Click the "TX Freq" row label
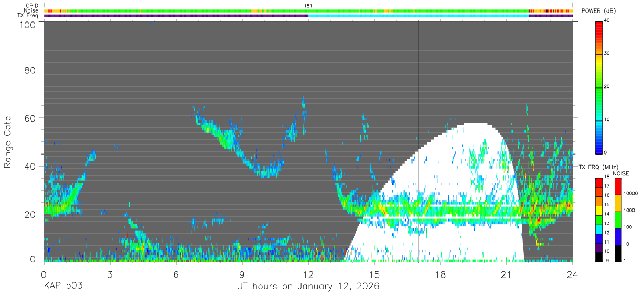Image resolution: width=644 pixels, height=297 pixels. pyautogui.click(x=29, y=16)
